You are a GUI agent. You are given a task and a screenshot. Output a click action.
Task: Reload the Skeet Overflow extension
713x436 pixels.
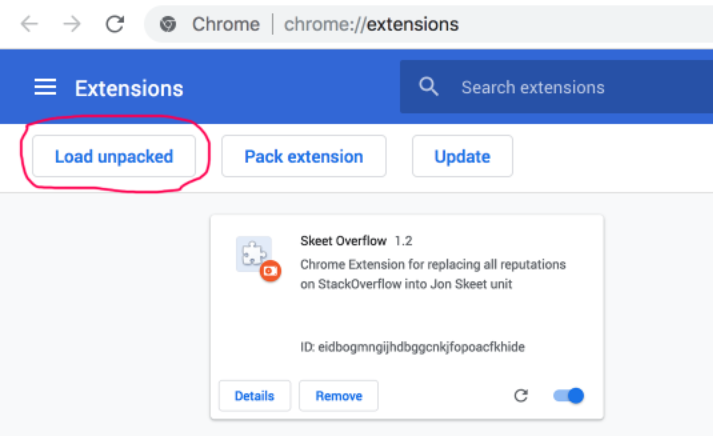[x=521, y=396]
